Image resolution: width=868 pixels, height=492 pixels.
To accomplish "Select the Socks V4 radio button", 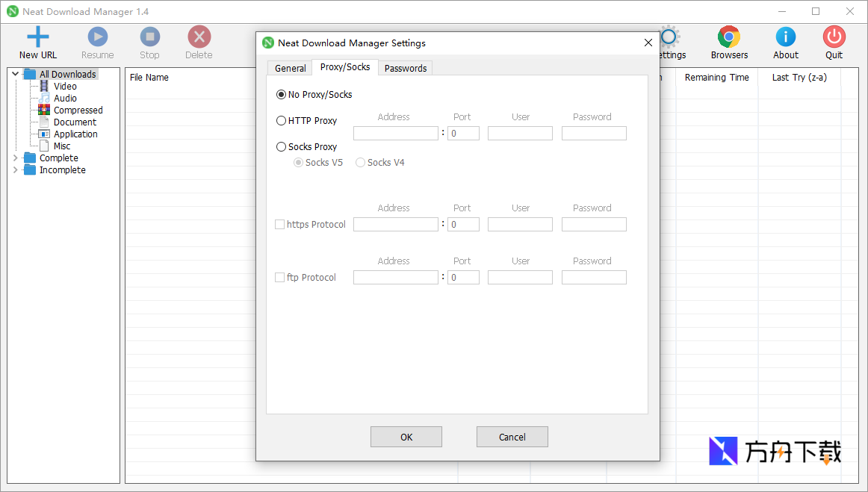I will point(360,162).
